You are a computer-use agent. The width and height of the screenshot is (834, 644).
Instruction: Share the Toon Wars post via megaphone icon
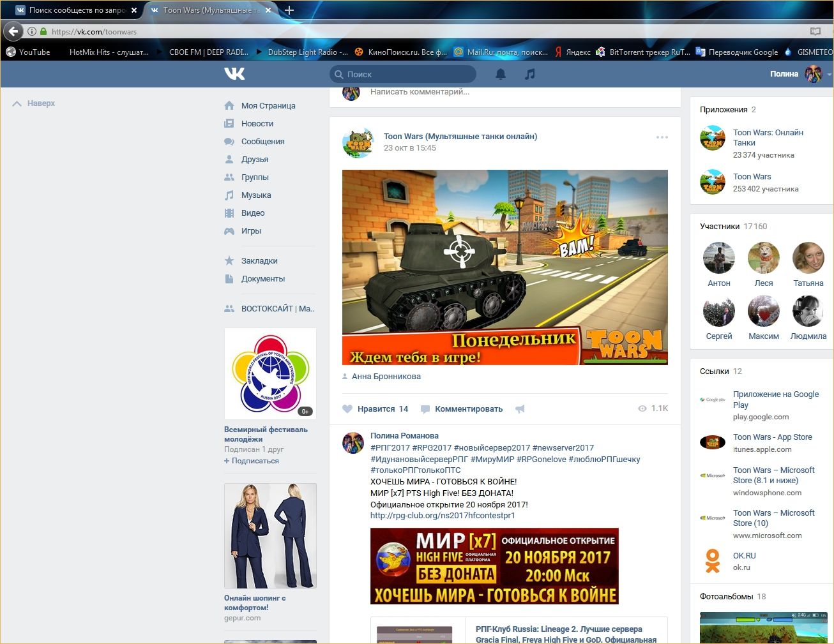coord(520,409)
